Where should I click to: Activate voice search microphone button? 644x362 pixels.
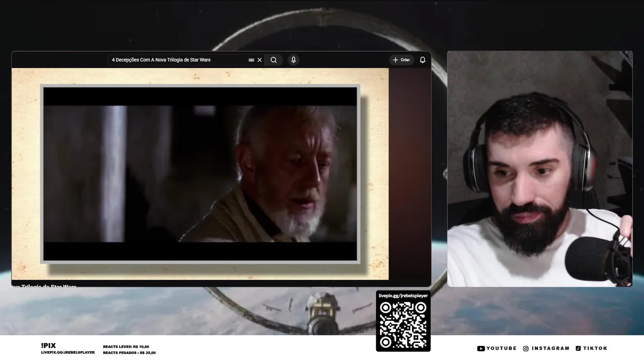[x=293, y=60]
